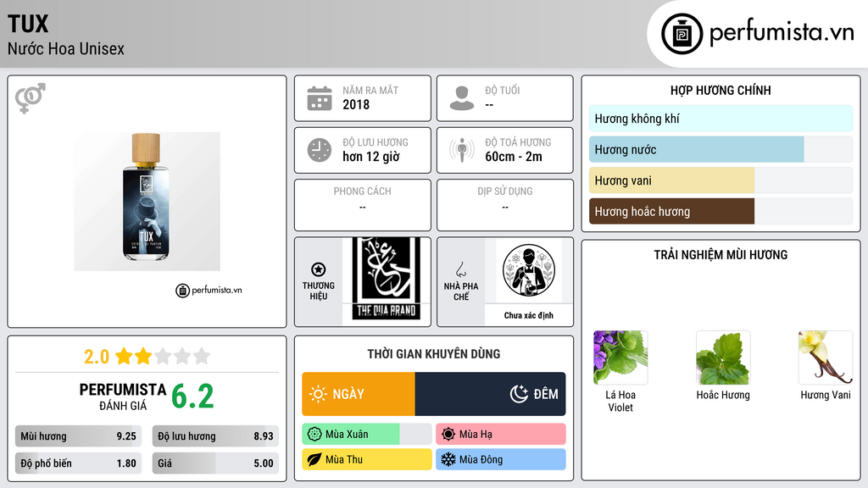This screenshot has height=488, width=868.
Task: Click the flower icon for Mùa Xuân
Action: pos(314,435)
